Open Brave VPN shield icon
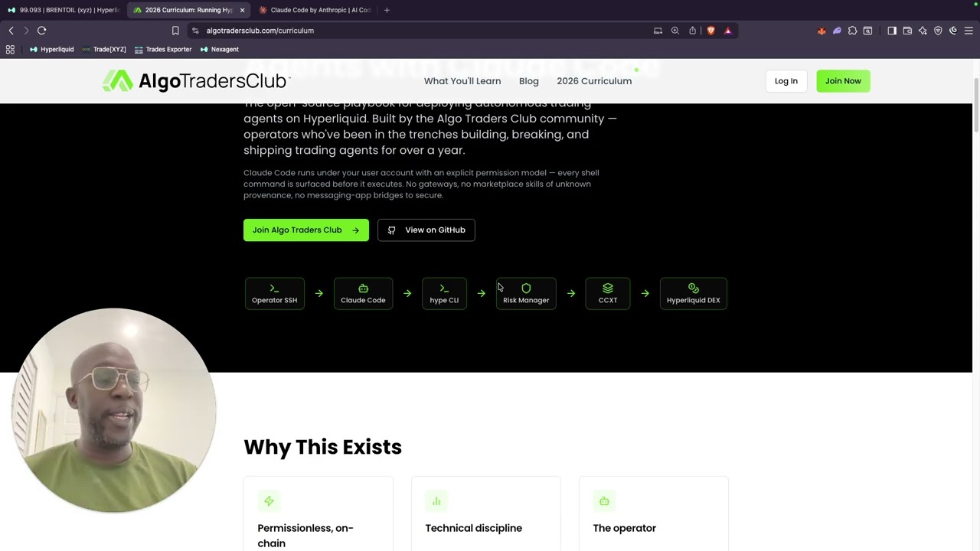The image size is (980, 551). point(938,31)
